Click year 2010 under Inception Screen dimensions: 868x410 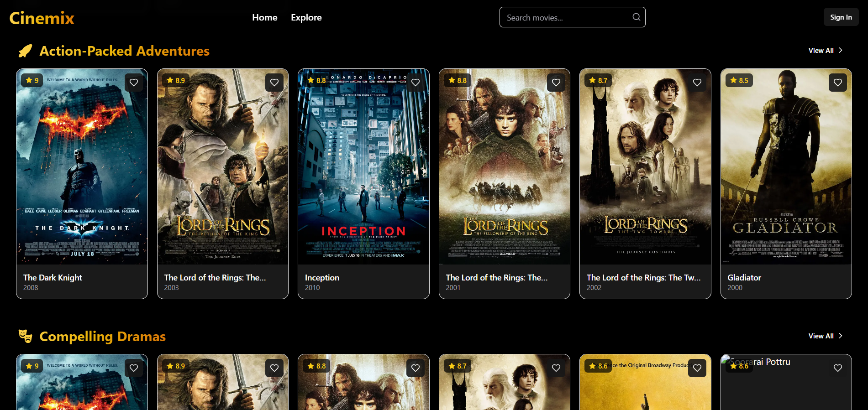point(312,288)
